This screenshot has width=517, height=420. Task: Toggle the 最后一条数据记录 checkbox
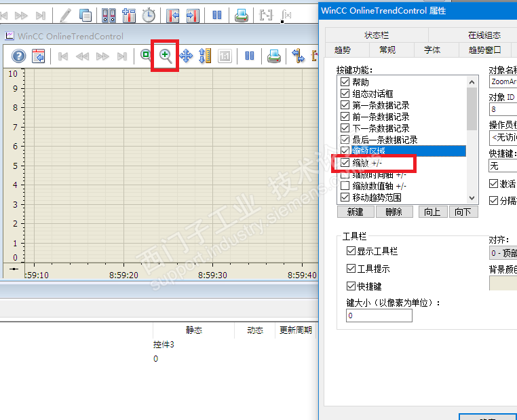click(345, 140)
